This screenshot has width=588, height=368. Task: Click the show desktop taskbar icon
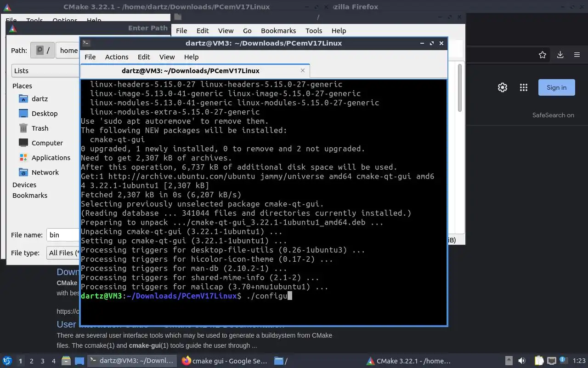click(79, 361)
